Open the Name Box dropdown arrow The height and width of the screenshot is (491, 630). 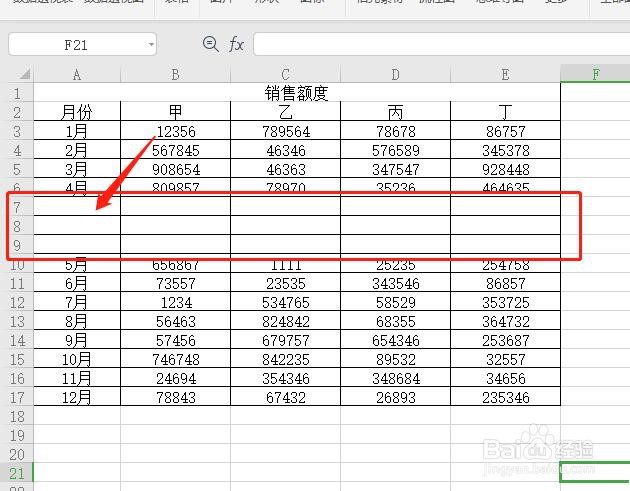tap(151, 44)
